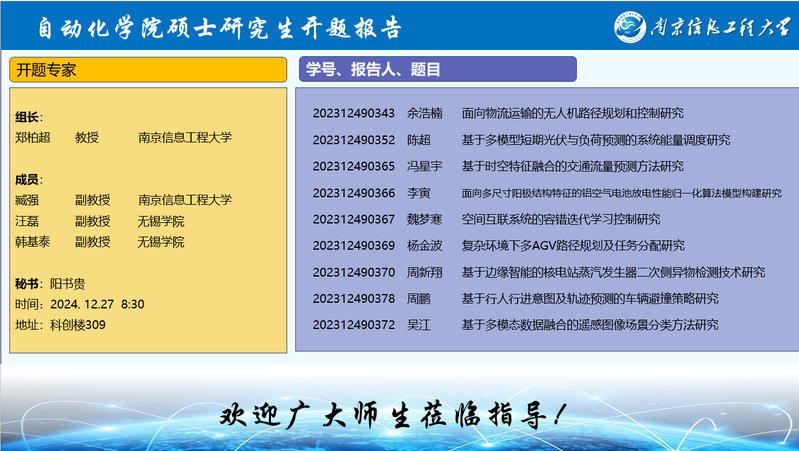Click the student ID 202312490343
This screenshot has height=451, width=799.
click(x=353, y=113)
